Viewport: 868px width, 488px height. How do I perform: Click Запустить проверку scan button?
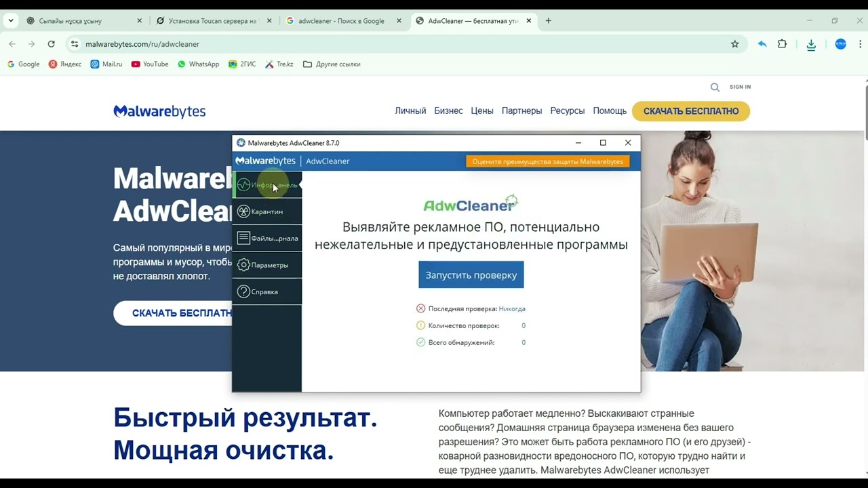pos(471,274)
